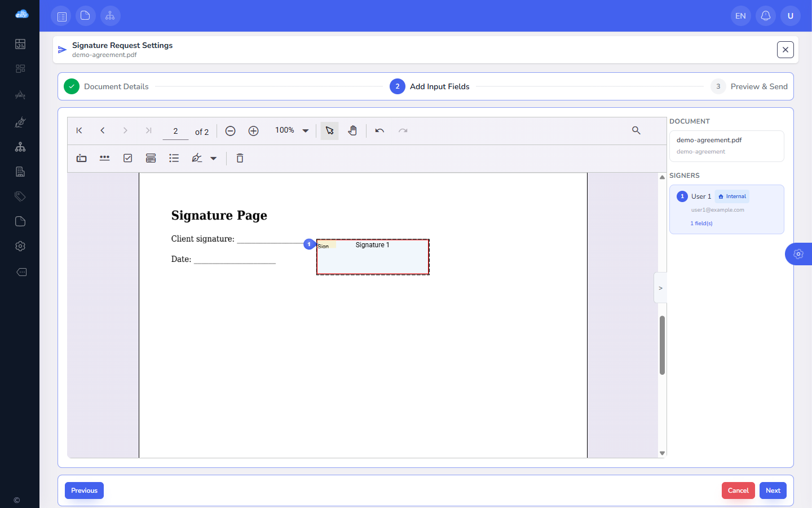Click the hierarchy icon in the top header
The height and width of the screenshot is (508, 812).
(x=111, y=16)
